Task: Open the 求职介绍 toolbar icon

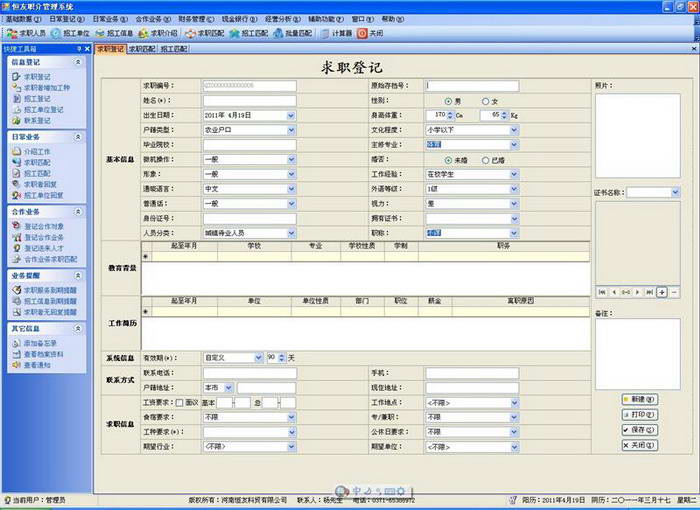Action: [158, 33]
